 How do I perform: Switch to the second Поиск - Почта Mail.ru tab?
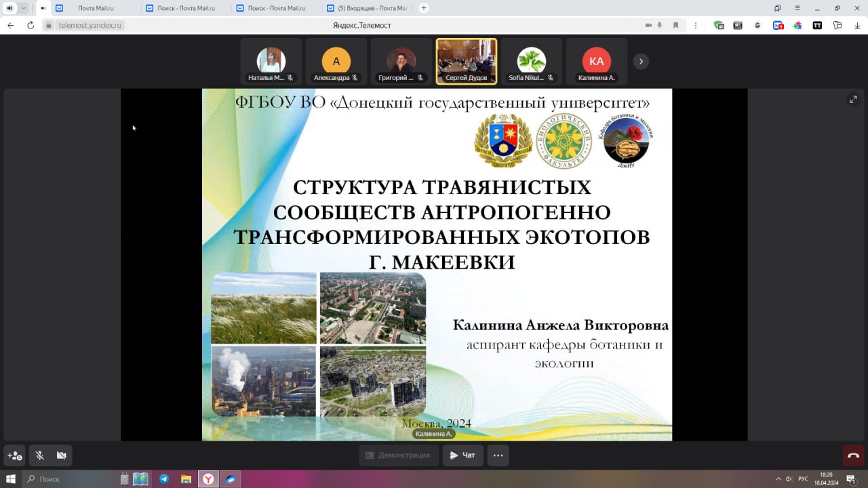pos(276,8)
